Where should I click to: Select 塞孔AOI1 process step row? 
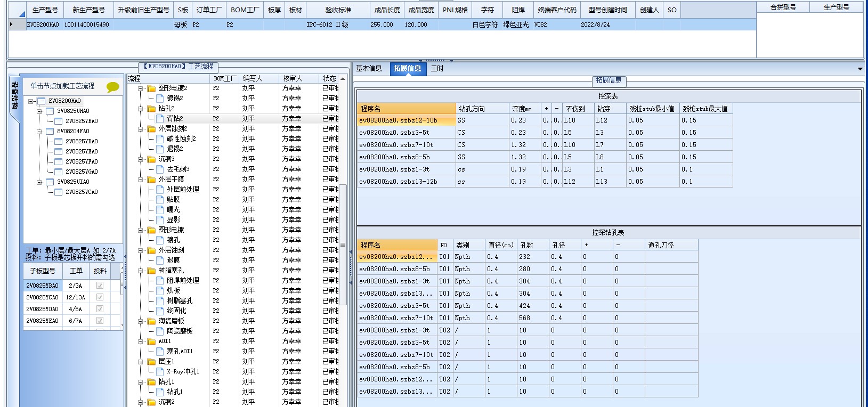232,352
